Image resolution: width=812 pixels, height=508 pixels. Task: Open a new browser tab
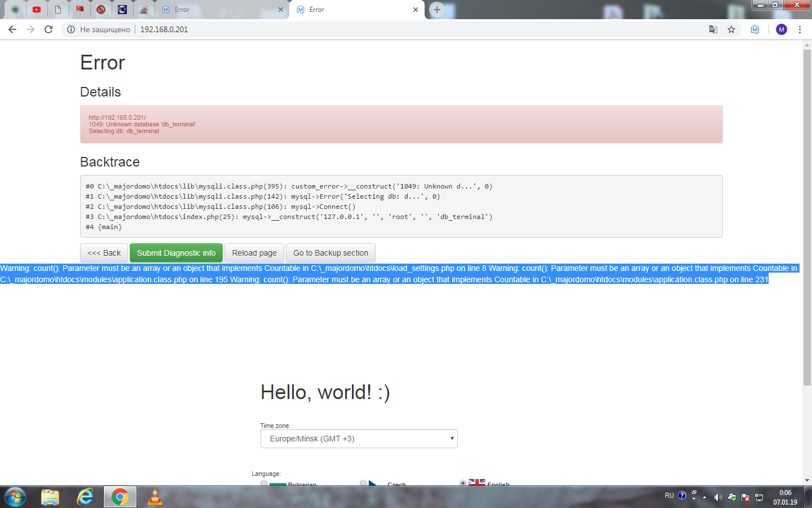click(x=437, y=10)
